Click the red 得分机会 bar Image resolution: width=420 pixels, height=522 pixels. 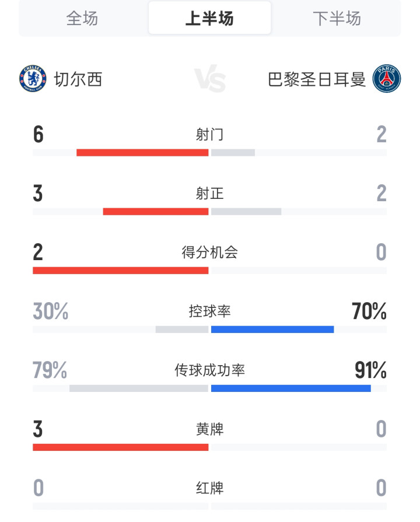(121, 271)
